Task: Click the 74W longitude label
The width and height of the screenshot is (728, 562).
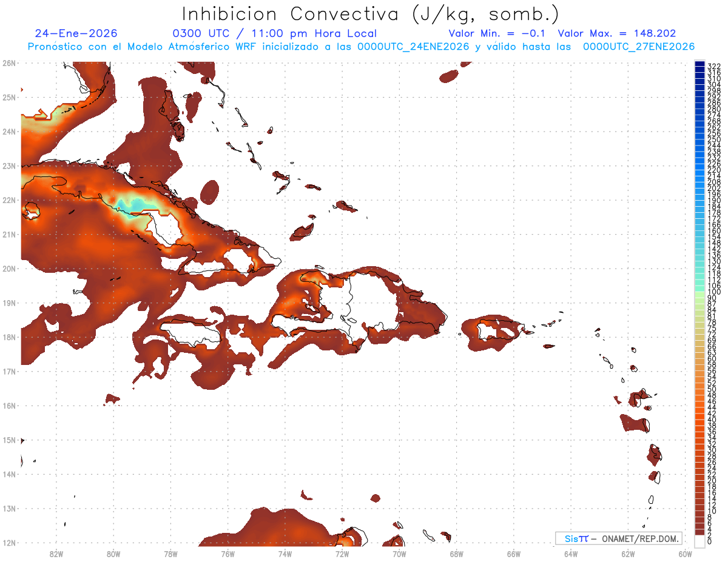Action: (x=285, y=554)
